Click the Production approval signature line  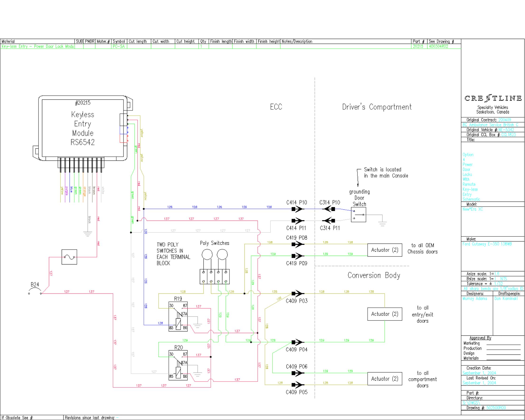(504, 349)
